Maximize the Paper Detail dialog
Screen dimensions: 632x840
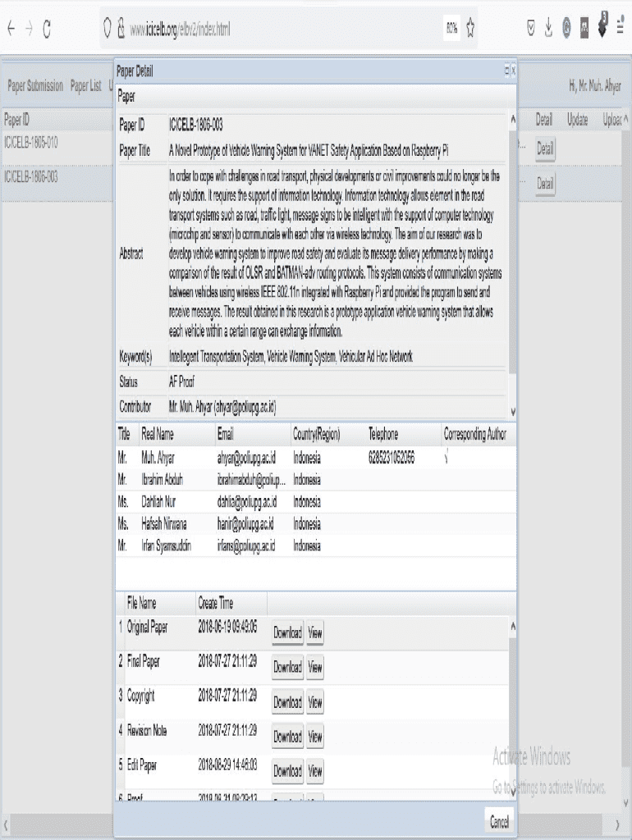point(506,71)
